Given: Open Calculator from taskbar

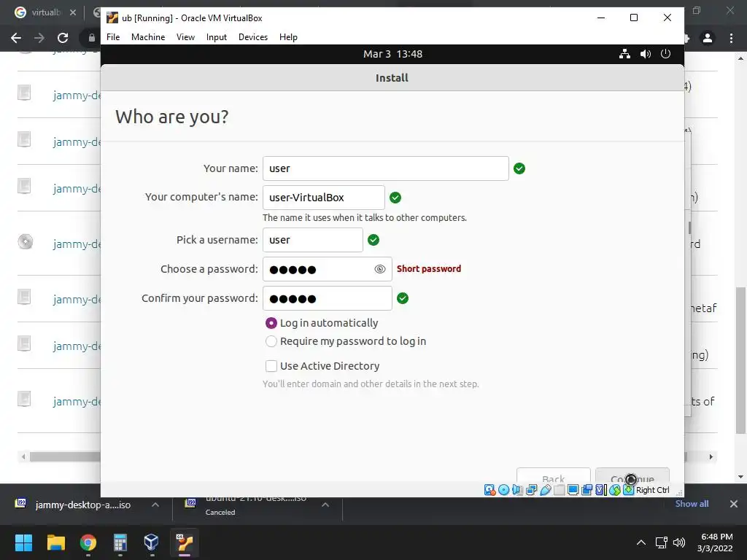Looking at the screenshot, I should [x=120, y=542].
